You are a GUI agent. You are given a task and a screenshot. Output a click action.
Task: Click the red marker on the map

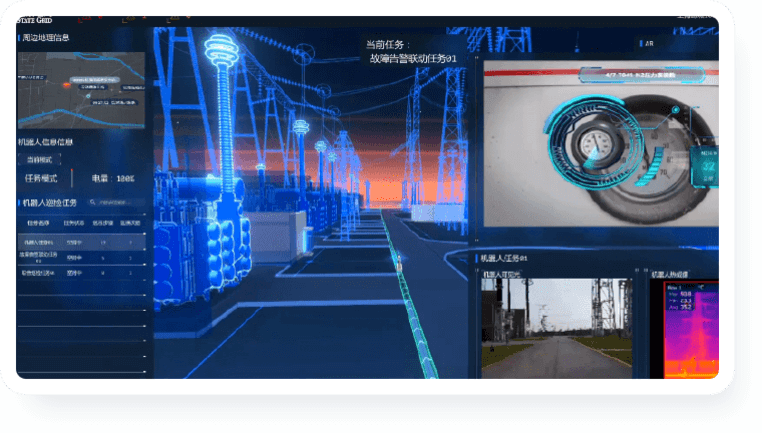click(x=67, y=85)
